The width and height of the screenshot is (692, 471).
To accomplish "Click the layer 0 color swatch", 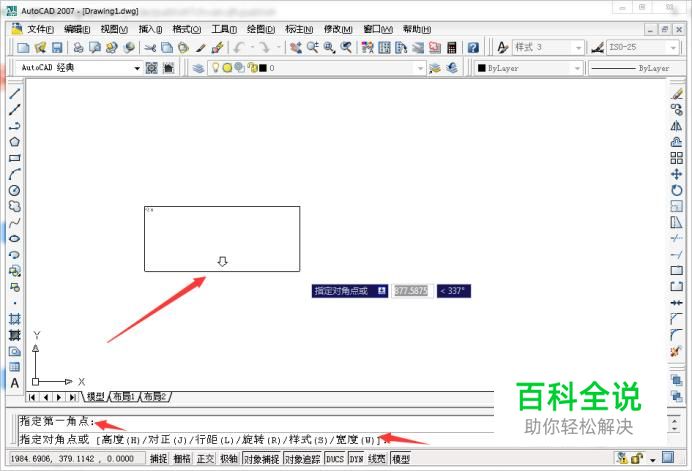I will coord(263,68).
